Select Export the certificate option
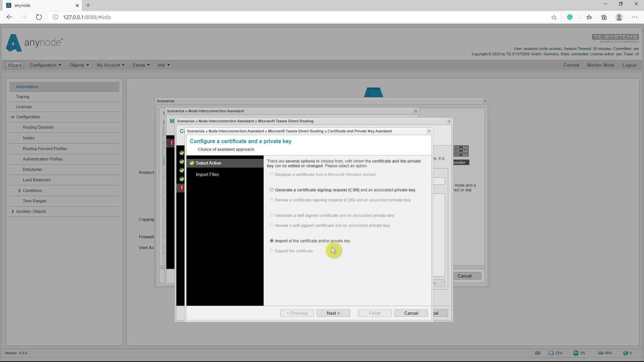 [272, 251]
